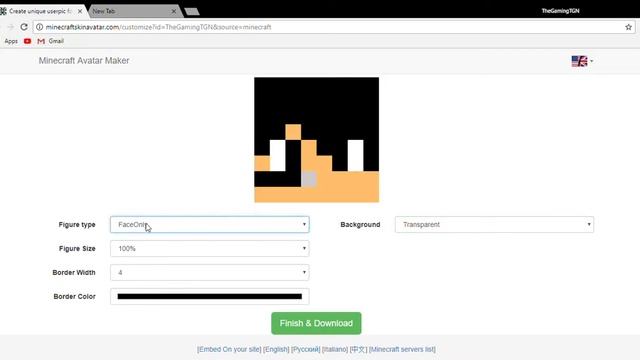Image resolution: width=640 pixels, height=360 pixels.
Task: Click the avatar face preview image
Action: click(316, 140)
